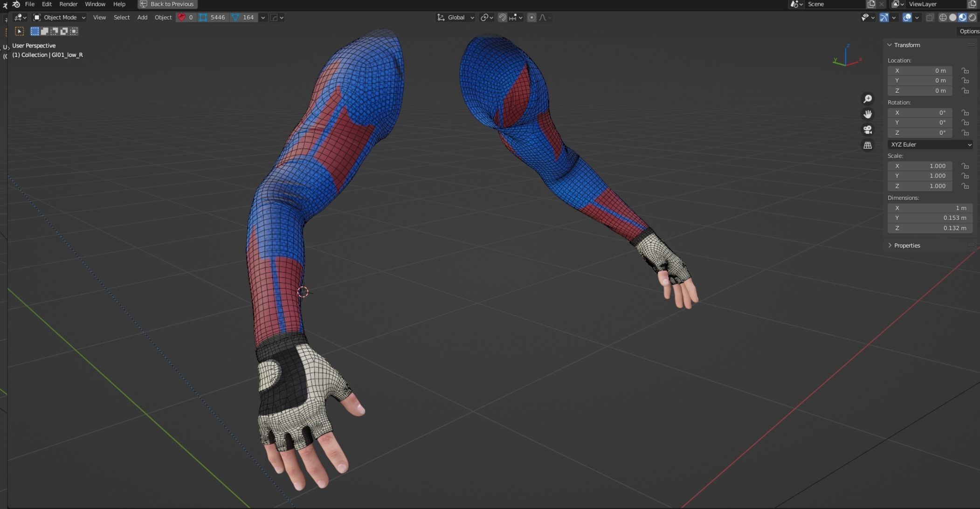Toggle viewport overlays
Image resolution: width=980 pixels, height=509 pixels.
[x=907, y=18]
